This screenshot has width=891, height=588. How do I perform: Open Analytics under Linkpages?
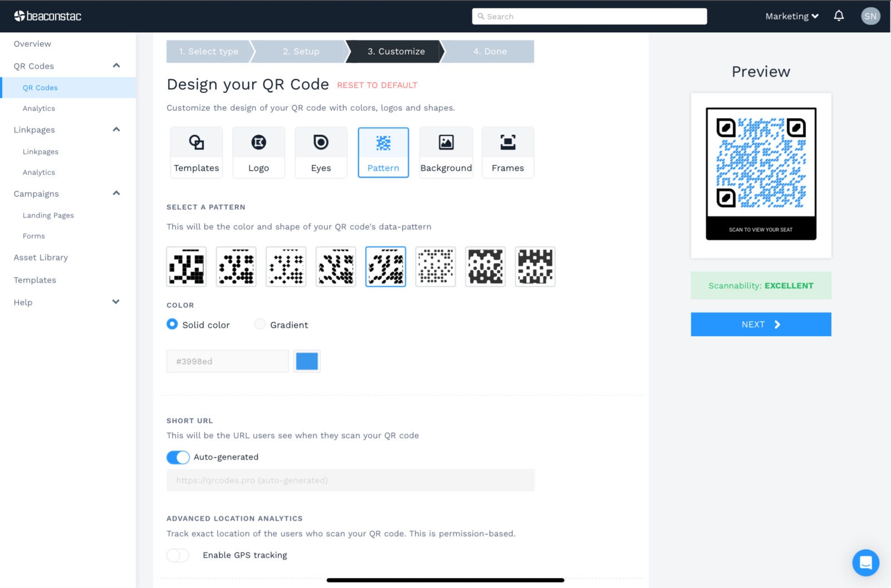point(38,172)
